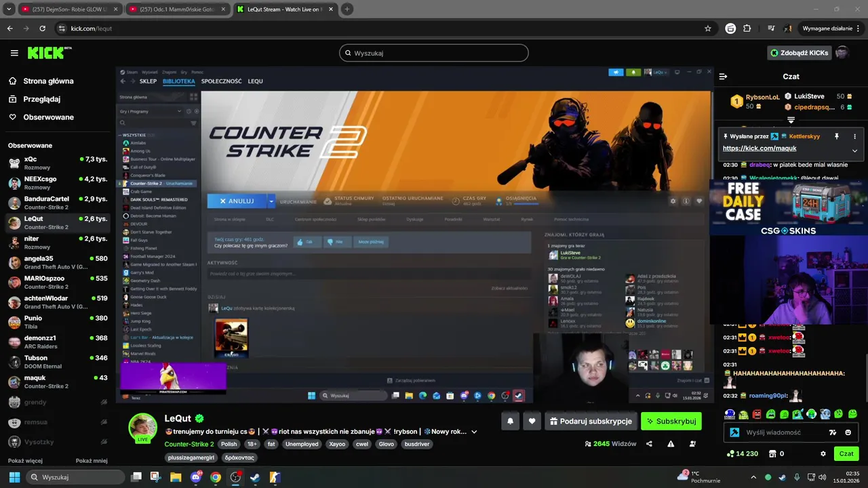868x488 pixels.
Task: Open notification bell for LeQut
Action: [510, 421]
